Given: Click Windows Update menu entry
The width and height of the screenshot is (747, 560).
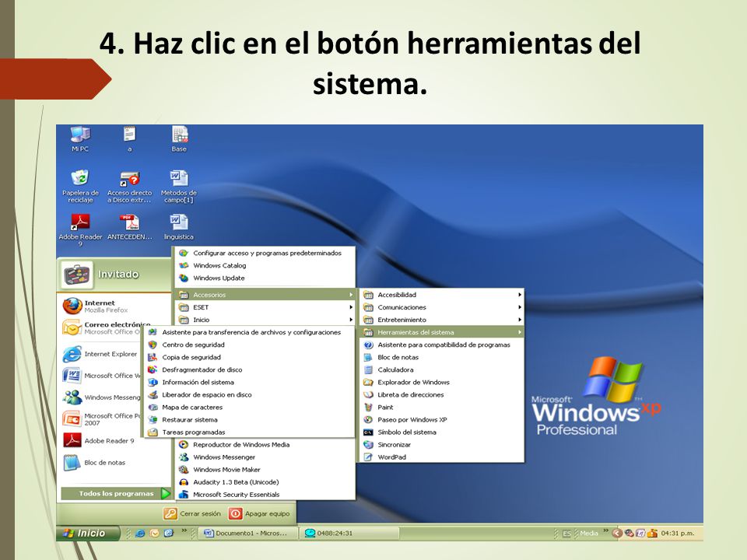Looking at the screenshot, I should (x=265, y=278).
